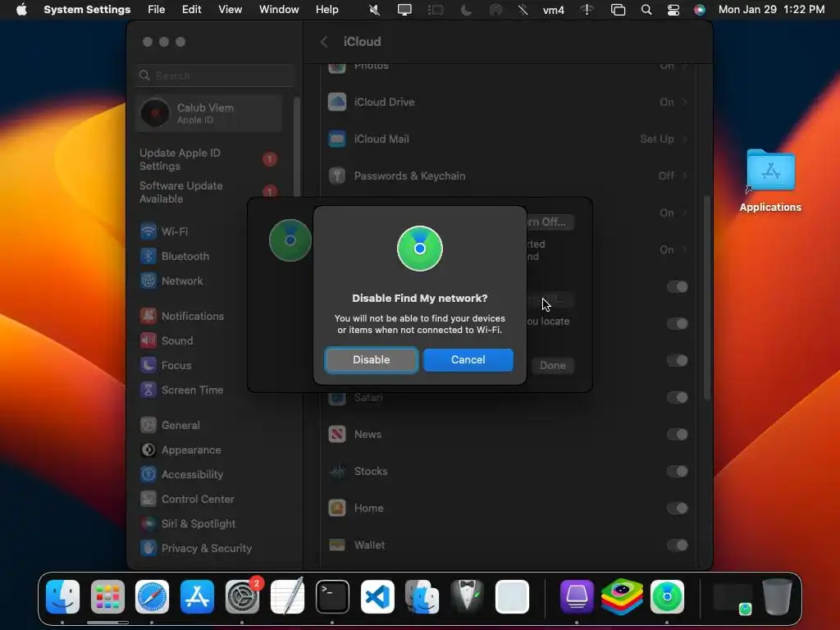Open the Help menu

[326, 10]
